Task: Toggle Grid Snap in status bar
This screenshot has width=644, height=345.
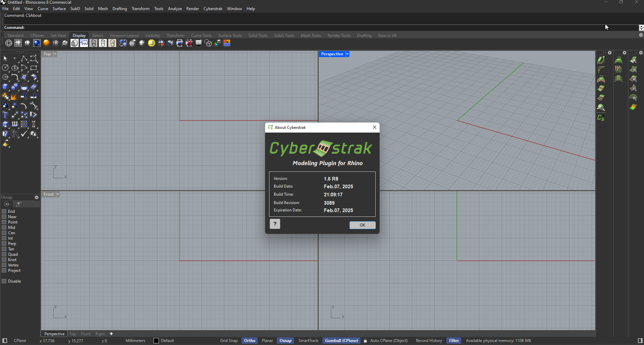Action: 229,341
